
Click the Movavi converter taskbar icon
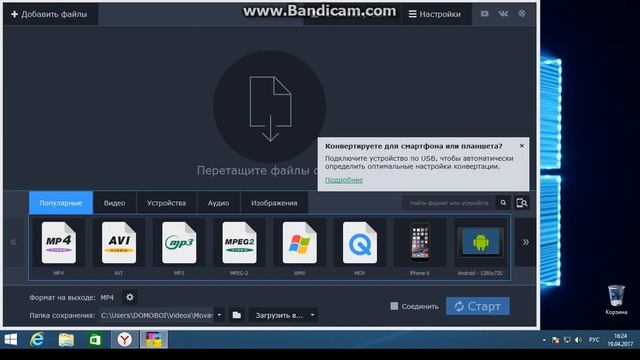click(153, 339)
